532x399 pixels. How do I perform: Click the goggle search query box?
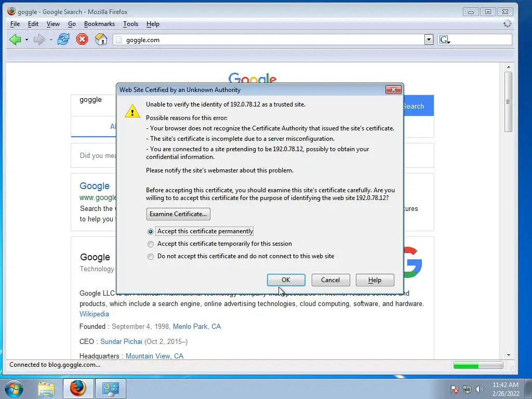tap(94, 105)
